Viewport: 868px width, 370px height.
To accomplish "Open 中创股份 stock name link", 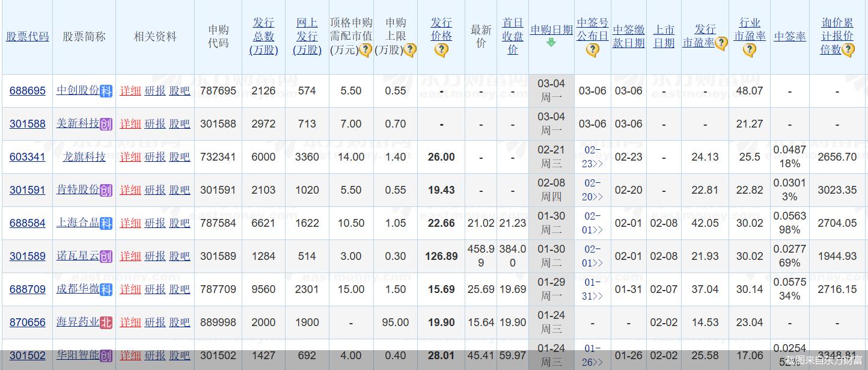I will click(x=78, y=91).
